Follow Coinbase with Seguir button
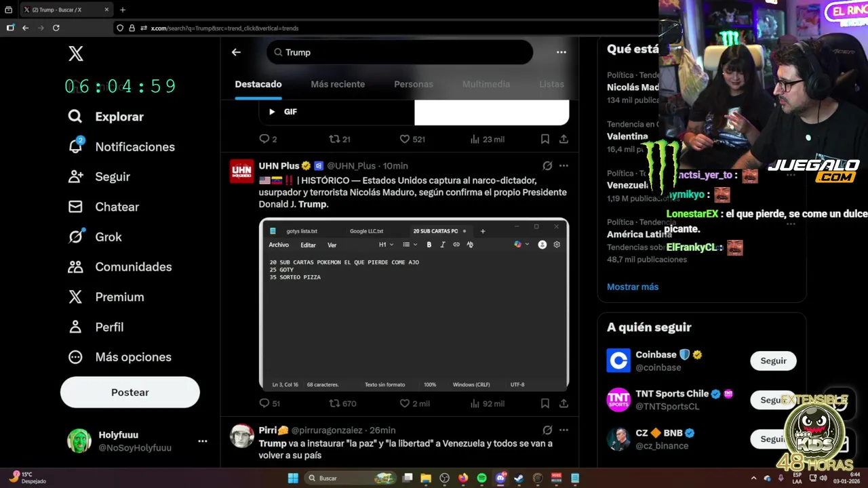 (773, 361)
